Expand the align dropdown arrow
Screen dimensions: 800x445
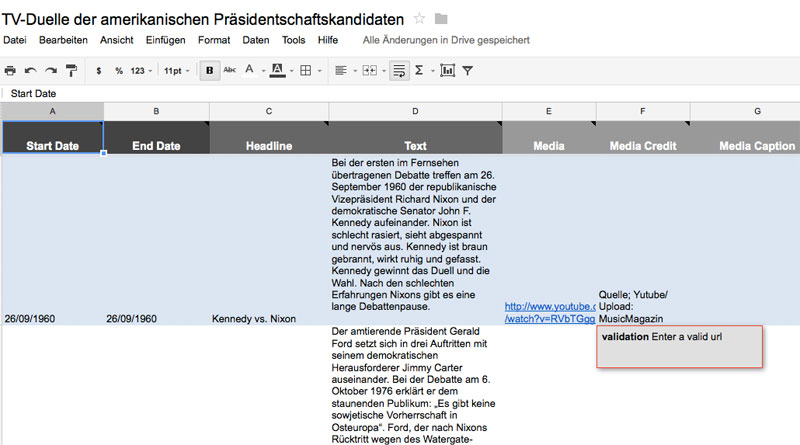355,71
